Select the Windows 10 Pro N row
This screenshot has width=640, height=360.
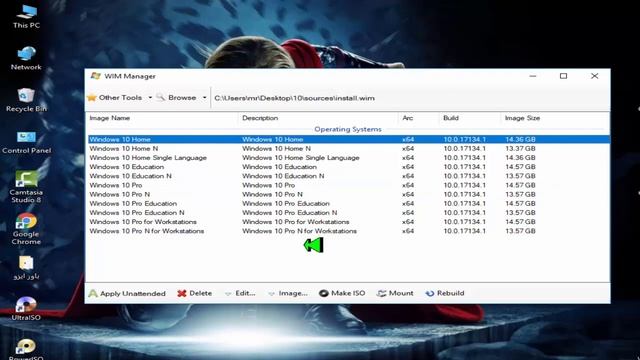click(x=349, y=194)
